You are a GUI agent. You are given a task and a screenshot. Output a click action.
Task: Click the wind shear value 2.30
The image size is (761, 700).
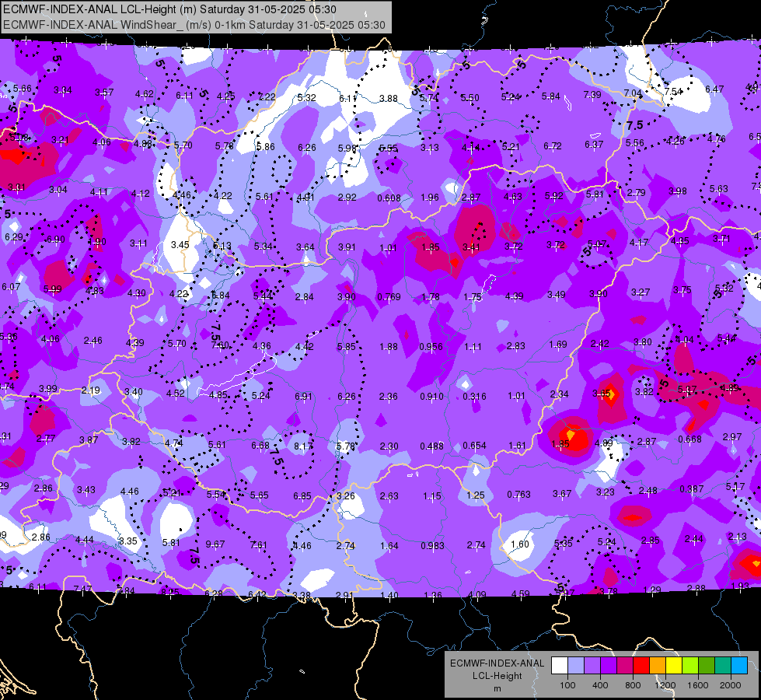389,446
